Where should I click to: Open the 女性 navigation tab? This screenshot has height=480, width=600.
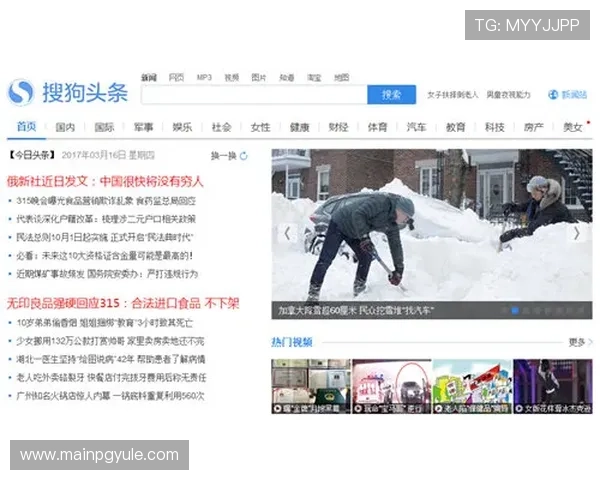pos(260,127)
